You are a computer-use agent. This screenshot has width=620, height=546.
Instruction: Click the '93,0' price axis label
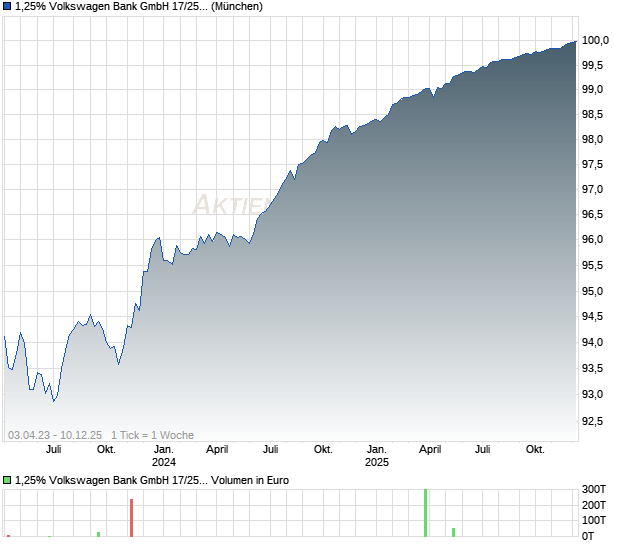tap(592, 394)
